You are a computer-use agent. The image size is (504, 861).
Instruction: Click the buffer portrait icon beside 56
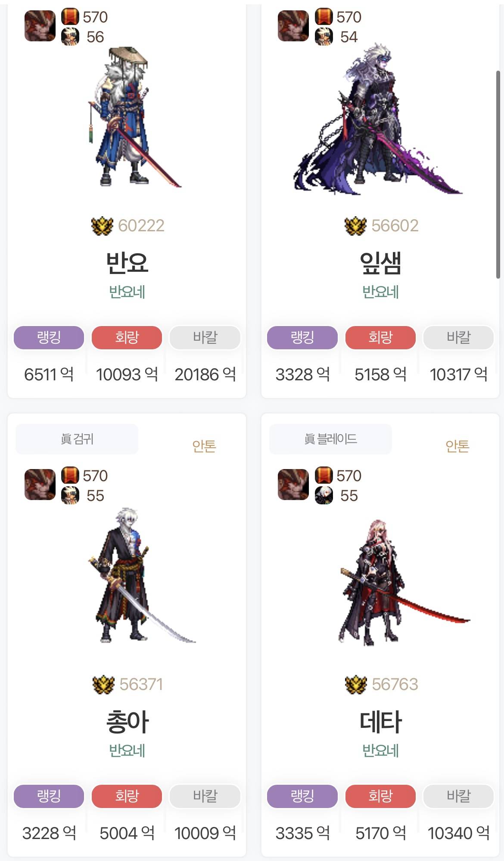click(70, 37)
